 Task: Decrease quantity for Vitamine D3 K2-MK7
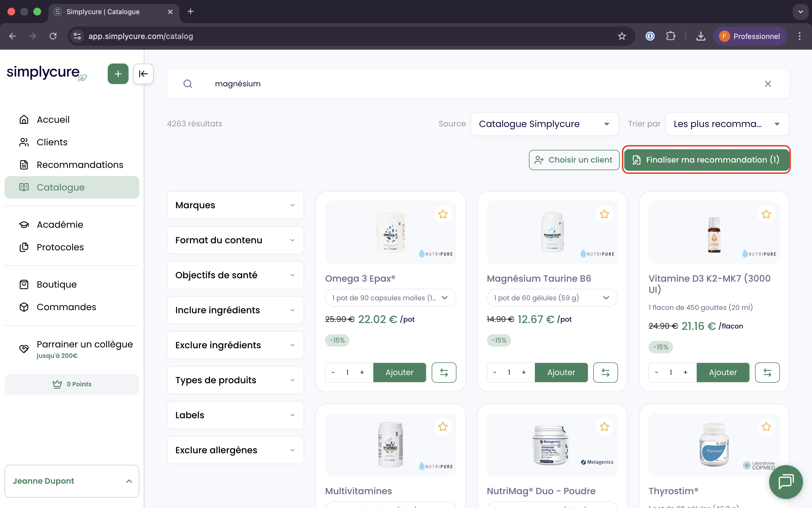pyautogui.click(x=656, y=372)
